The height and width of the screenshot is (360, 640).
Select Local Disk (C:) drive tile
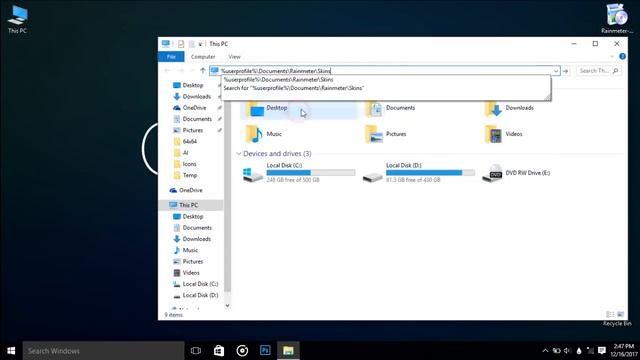[x=299, y=172]
